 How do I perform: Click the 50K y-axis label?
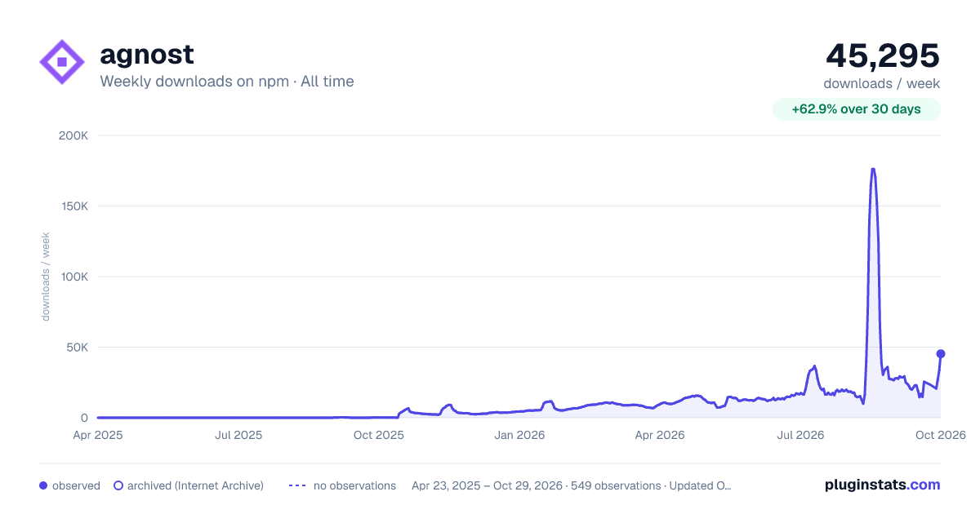[x=78, y=348]
